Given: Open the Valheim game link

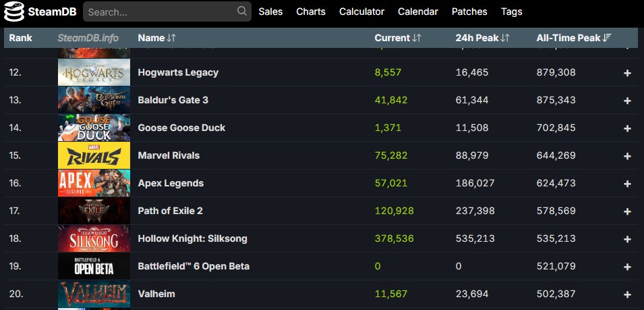Looking at the screenshot, I should (156, 294).
